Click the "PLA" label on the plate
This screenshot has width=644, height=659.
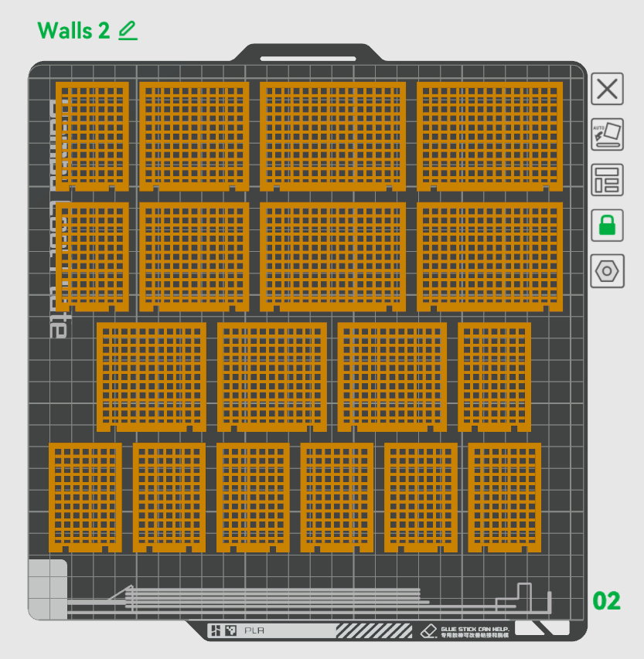254,630
